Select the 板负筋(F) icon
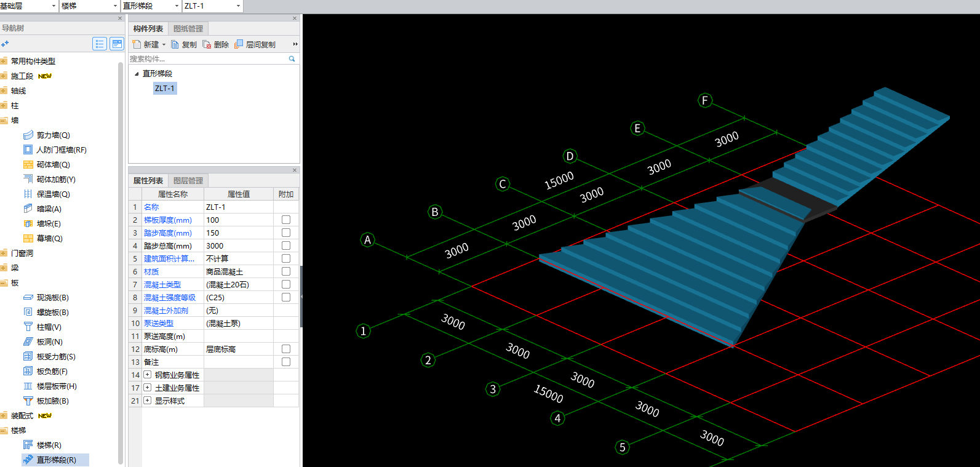980x467 pixels. (x=28, y=371)
